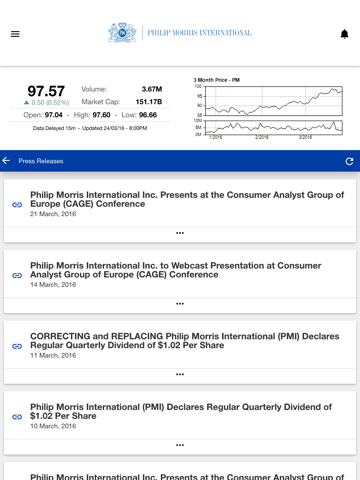360x480 pixels.
Task: Refresh the press releases list
Action: coord(349,161)
